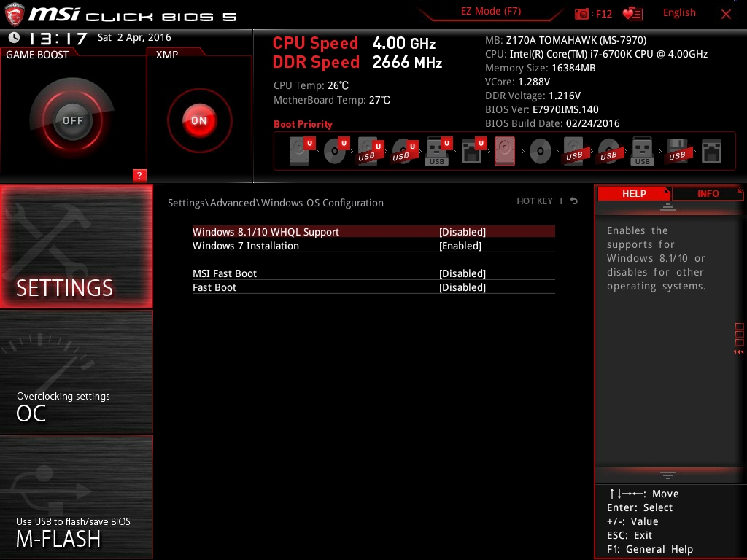Toggle the Game Boost OFF knob

tap(72, 120)
